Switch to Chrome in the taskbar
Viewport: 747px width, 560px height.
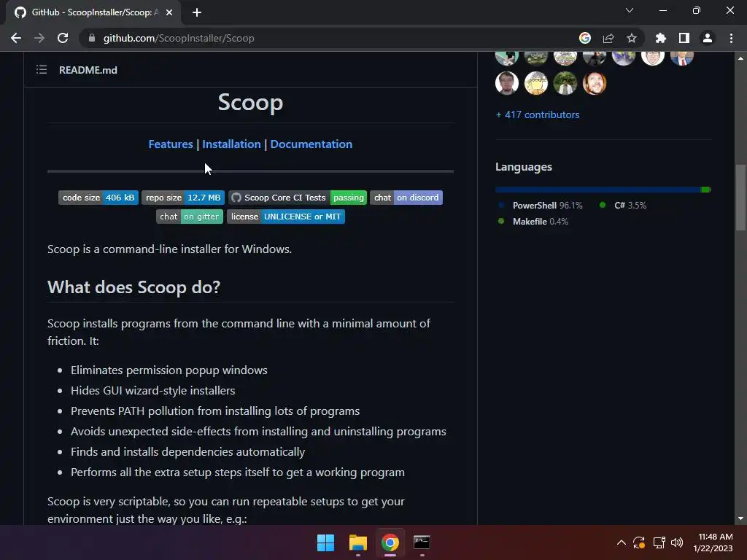point(390,542)
